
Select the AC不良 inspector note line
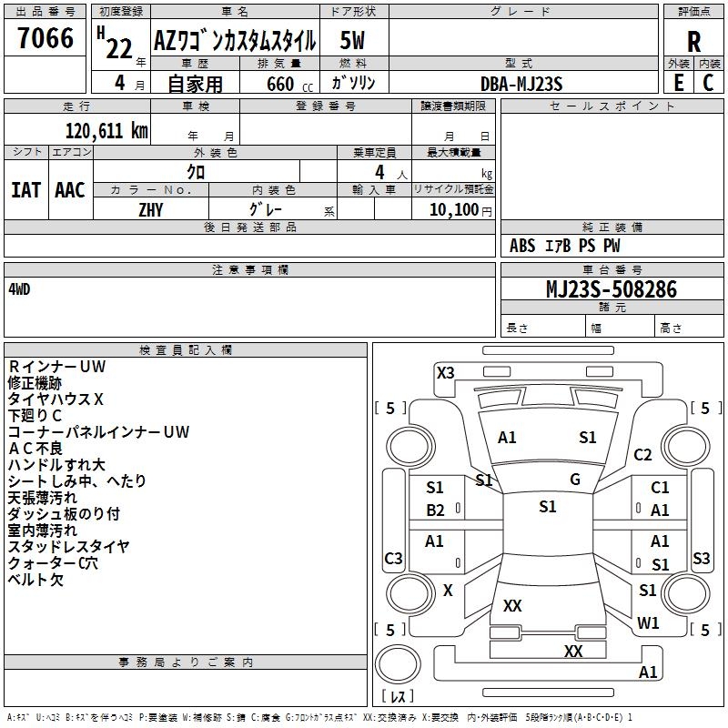35,449
